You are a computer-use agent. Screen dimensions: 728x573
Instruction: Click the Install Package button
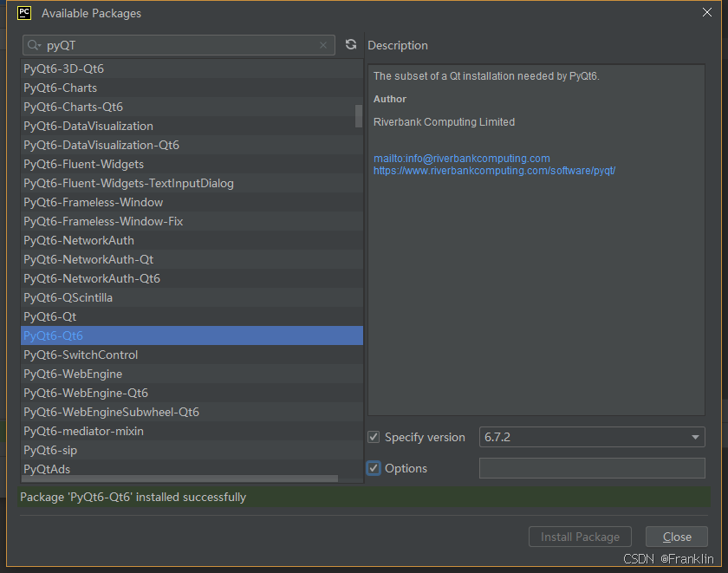(x=580, y=537)
